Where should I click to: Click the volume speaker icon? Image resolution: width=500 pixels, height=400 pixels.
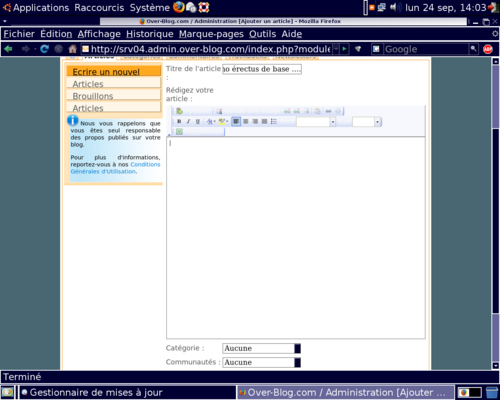pyautogui.click(x=395, y=7)
